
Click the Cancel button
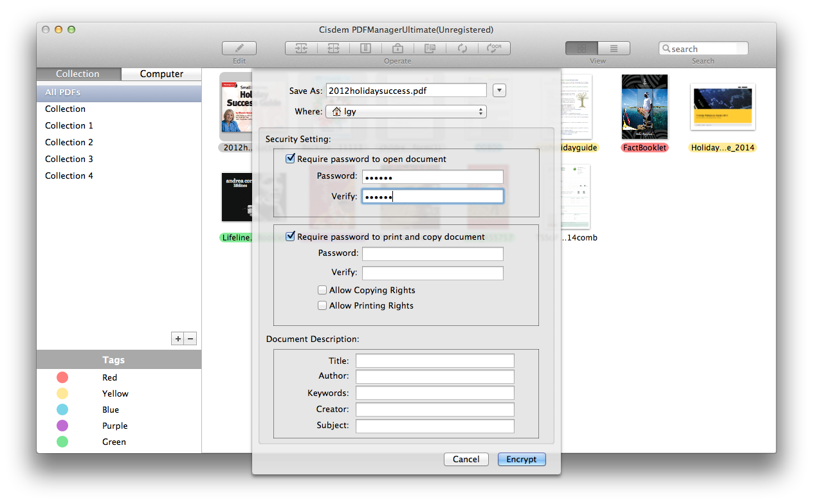[466, 459]
